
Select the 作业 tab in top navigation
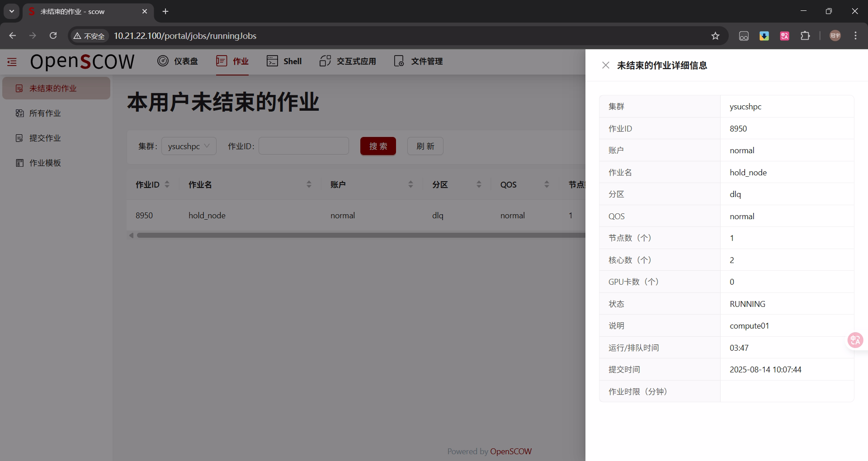[x=232, y=61]
